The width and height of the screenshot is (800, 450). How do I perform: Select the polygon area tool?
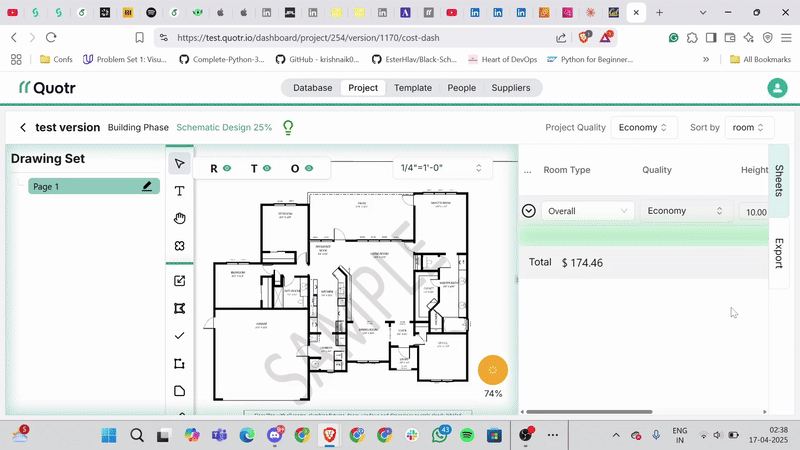(179, 308)
